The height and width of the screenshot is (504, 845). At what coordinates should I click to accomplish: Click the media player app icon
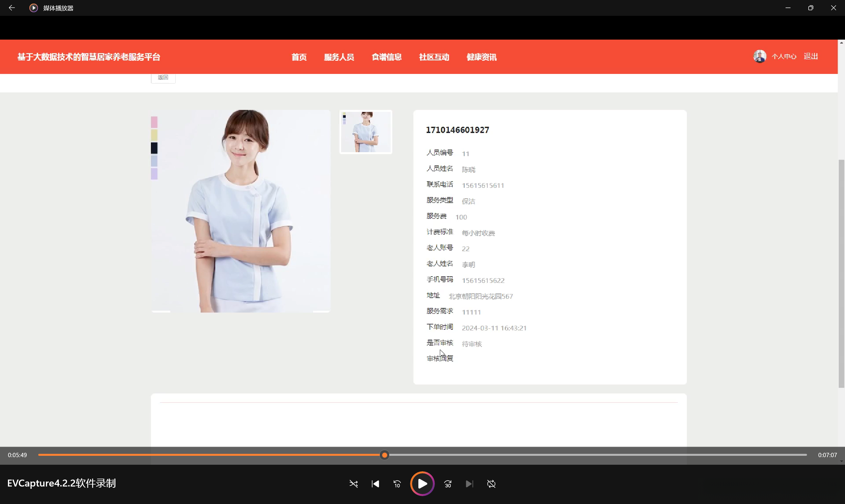[33, 8]
